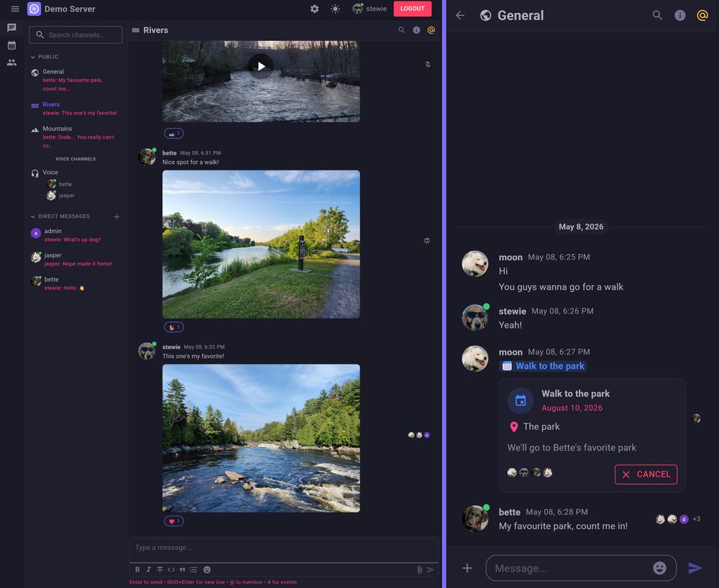Attach a file with the paperclip icon
The width and height of the screenshot is (719, 588).
(419, 569)
